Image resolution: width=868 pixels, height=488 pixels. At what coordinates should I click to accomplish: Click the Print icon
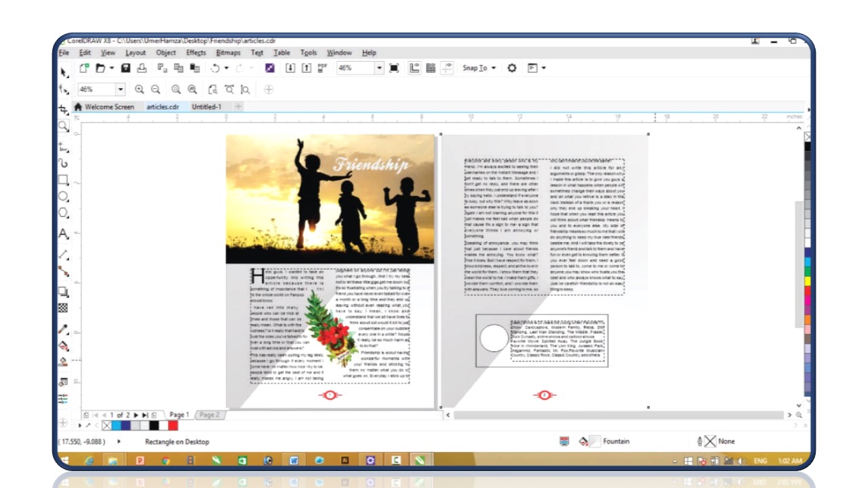[x=142, y=68]
